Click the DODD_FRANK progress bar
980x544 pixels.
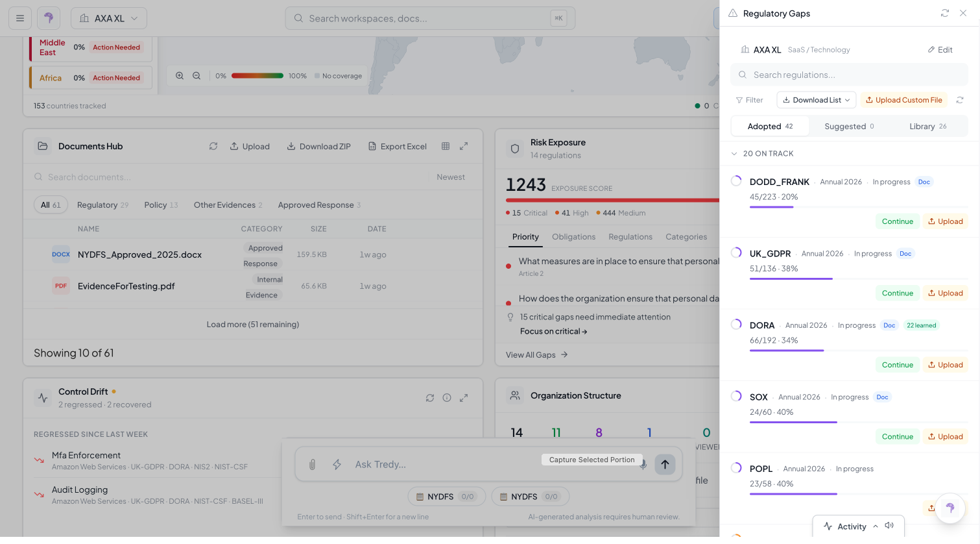859,207
